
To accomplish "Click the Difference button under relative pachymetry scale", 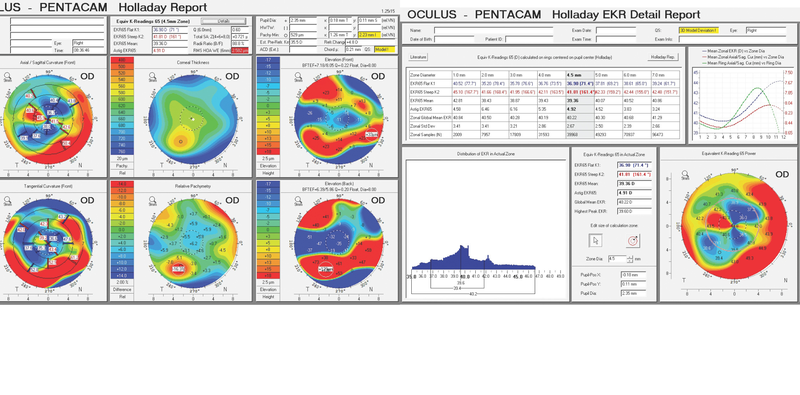I will (x=121, y=289).
